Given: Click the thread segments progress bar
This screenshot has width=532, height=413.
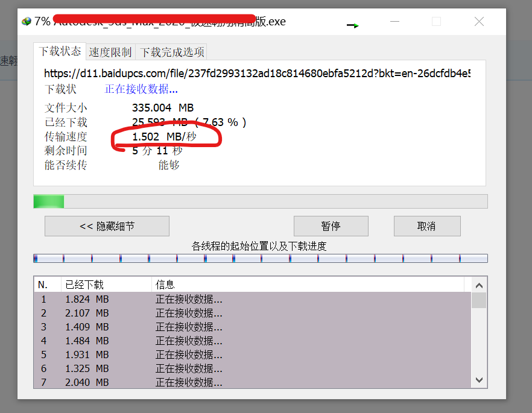Looking at the screenshot, I should (260, 259).
